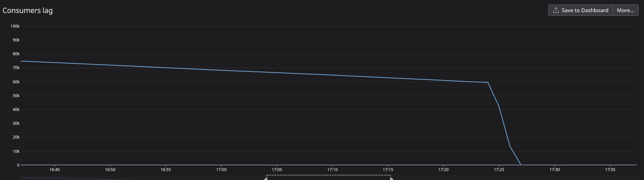Click the 17:30 time axis label

pos(554,170)
